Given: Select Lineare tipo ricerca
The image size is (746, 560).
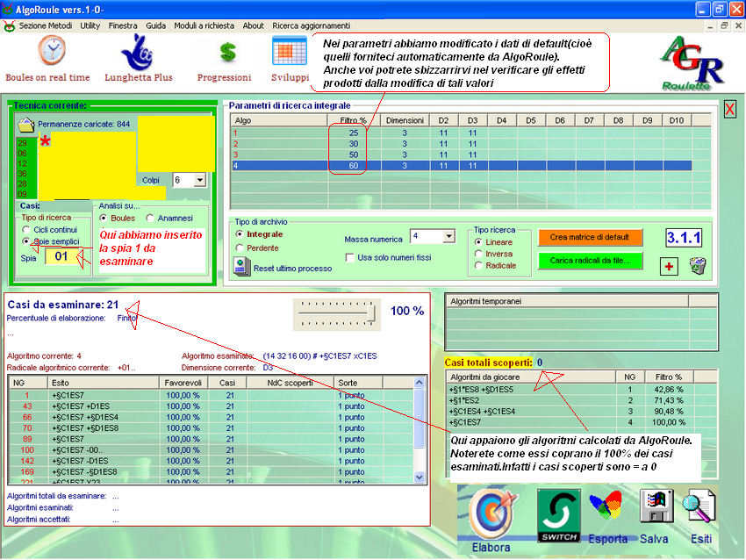Looking at the screenshot, I should tap(478, 241).
